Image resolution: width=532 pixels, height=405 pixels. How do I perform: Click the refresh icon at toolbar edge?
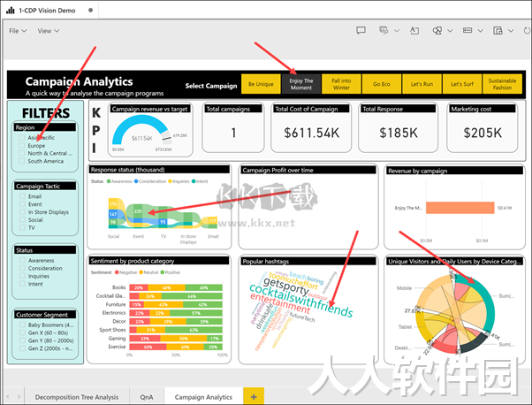[x=527, y=31]
